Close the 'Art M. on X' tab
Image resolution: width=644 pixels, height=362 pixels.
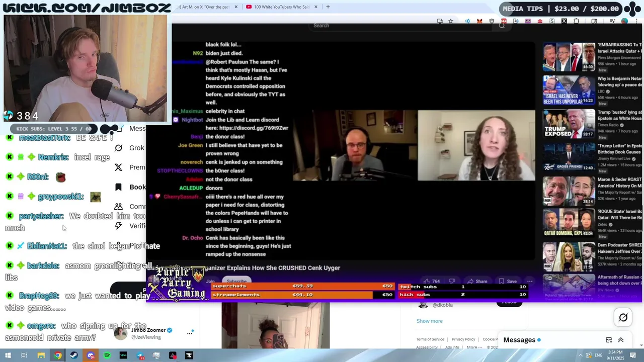[236, 7]
